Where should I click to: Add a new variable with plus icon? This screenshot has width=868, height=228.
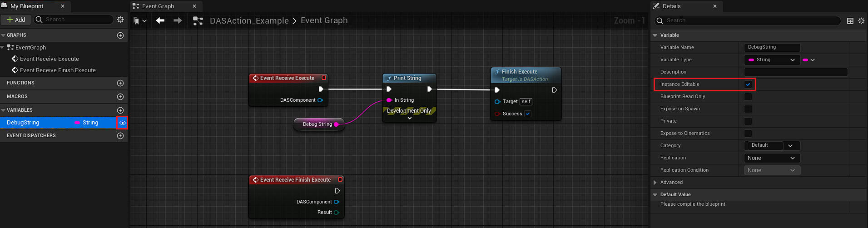(x=120, y=110)
